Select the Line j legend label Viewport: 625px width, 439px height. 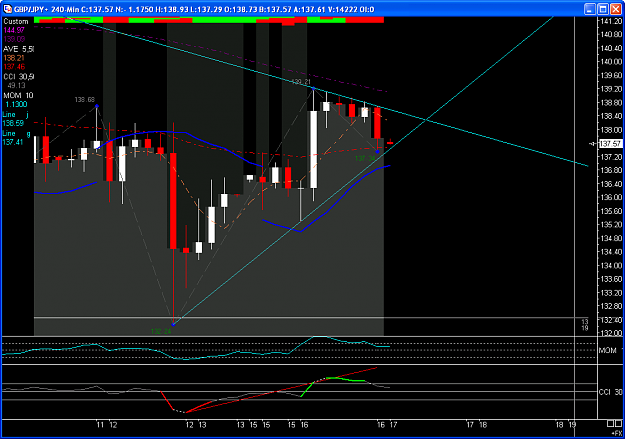(16, 115)
